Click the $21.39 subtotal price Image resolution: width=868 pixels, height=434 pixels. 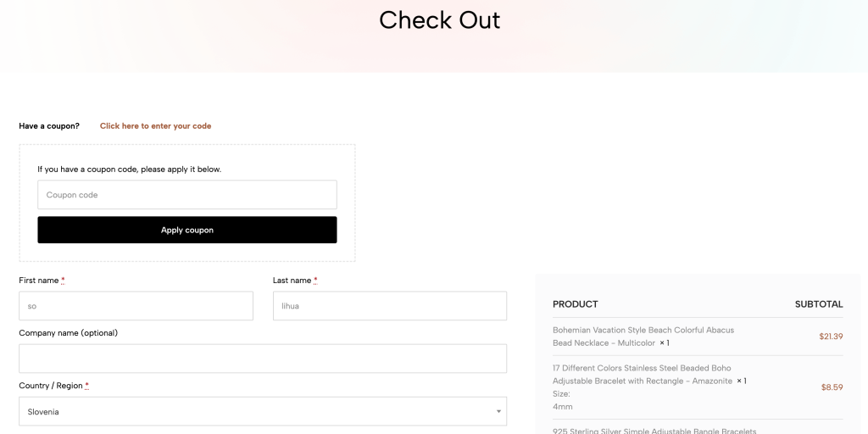[831, 337]
